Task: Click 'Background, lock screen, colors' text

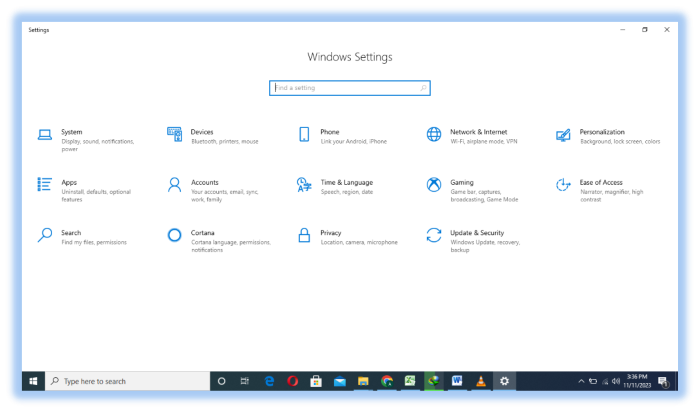Action: point(620,141)
